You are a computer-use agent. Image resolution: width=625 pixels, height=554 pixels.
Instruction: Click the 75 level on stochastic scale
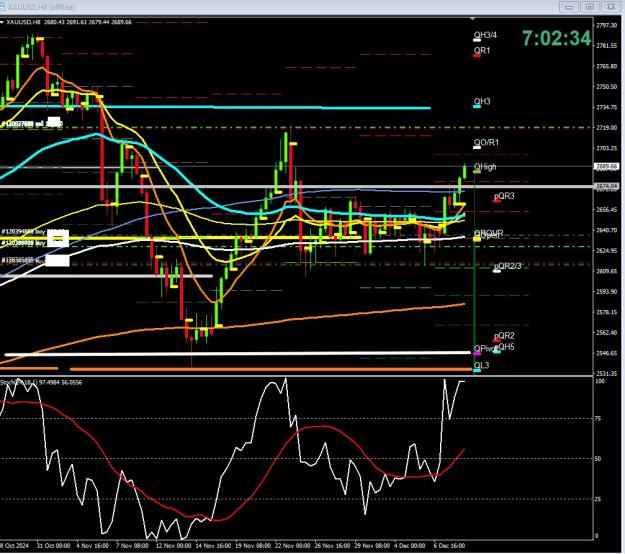(598, 418)
